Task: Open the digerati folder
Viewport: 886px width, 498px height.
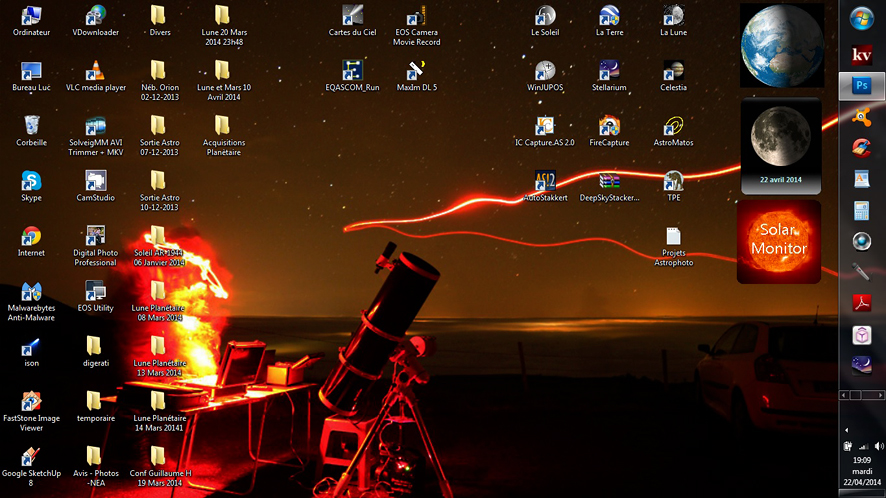Action: [95, 352]
